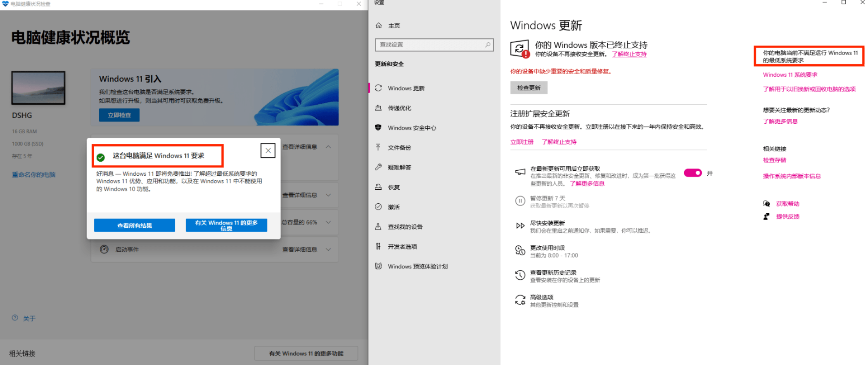Click the 重命名你的电脑 link
Image resolution: width=868 pixels, height=365 pixels.
click(x=33, y=174)
